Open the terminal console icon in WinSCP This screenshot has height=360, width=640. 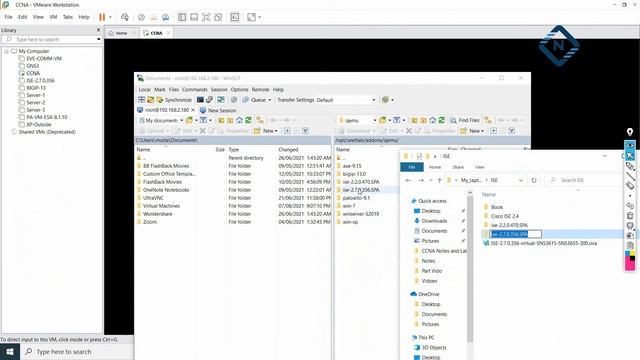coord(200,100)
